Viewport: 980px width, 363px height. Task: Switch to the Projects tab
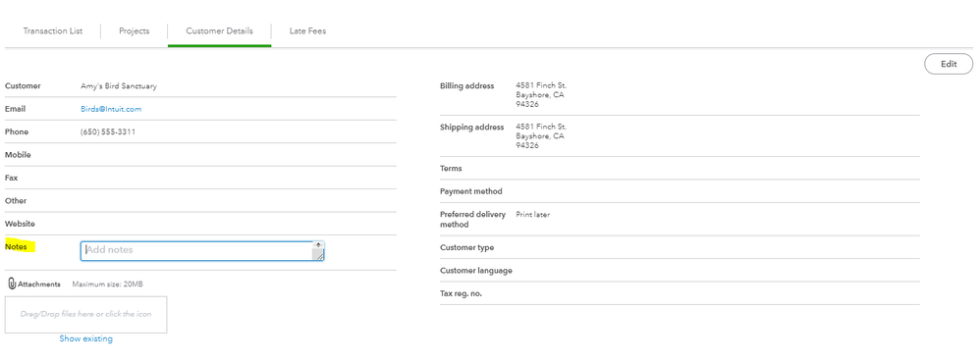[135, 30]
